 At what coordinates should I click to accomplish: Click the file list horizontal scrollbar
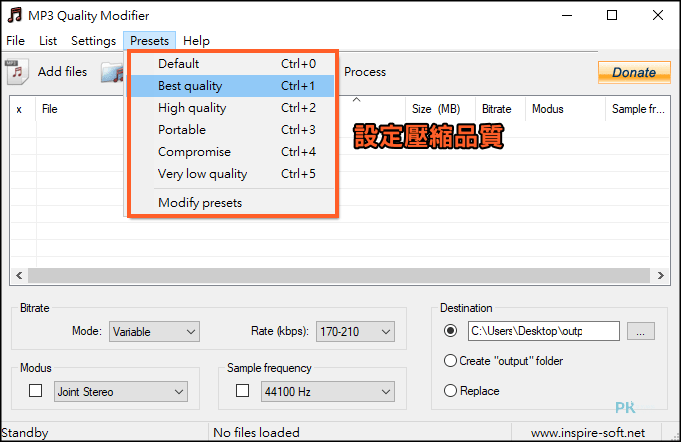pyautogui.click(x=339, y=275)
